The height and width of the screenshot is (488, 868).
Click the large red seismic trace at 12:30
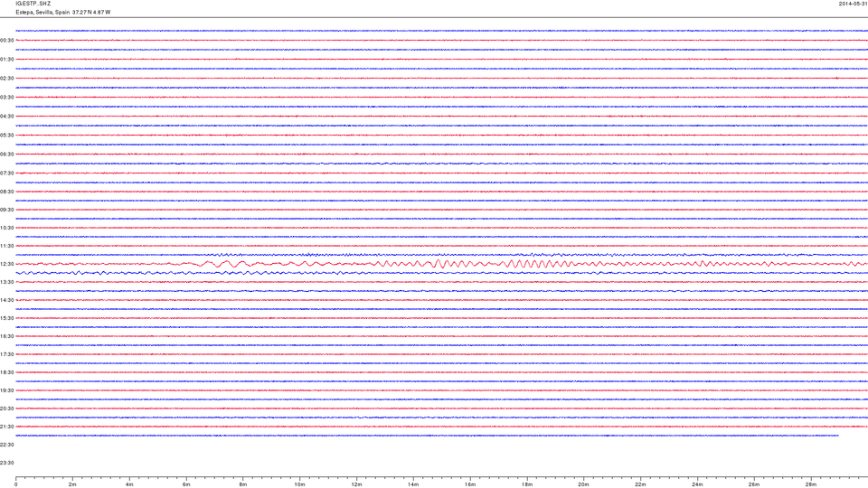[x=442, y=264]
